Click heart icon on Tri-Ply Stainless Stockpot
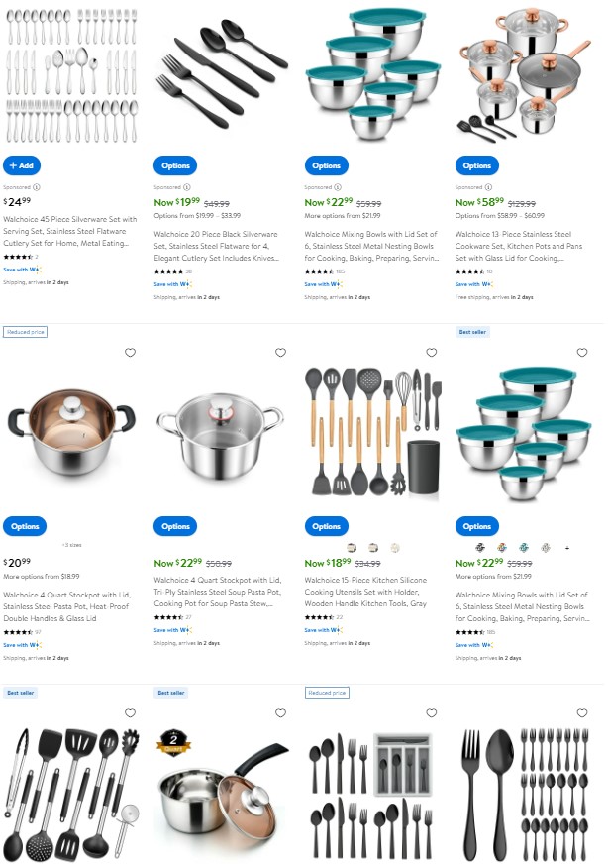 pos(280,353)
